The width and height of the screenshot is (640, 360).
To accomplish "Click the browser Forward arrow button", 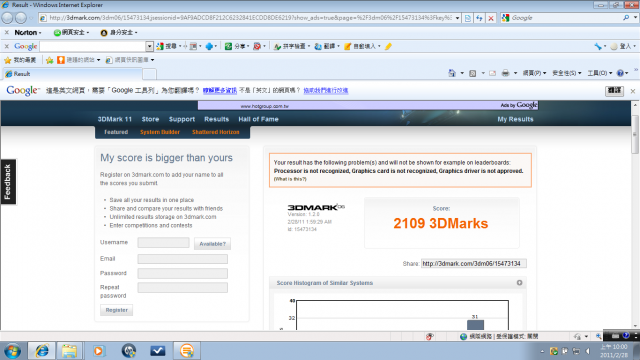I will click(21, 18).
